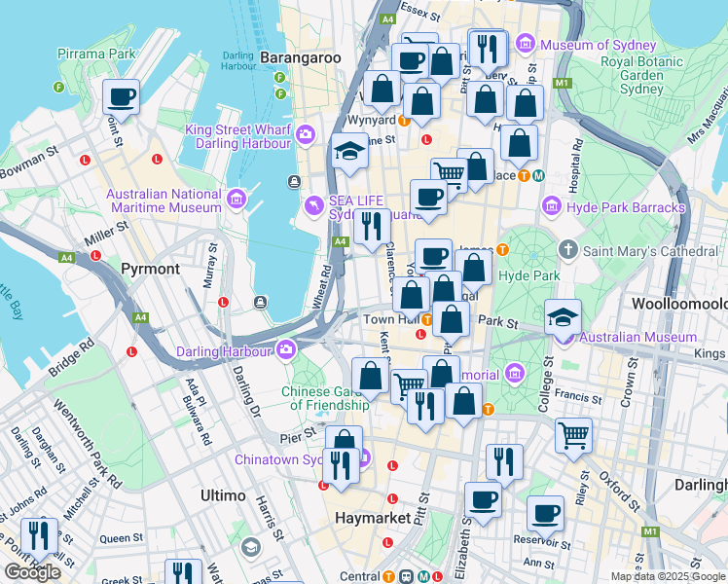This screenshot has height=584, width=728.
Task: Click the Ultimo suburb label
Action: coord(223,495)
